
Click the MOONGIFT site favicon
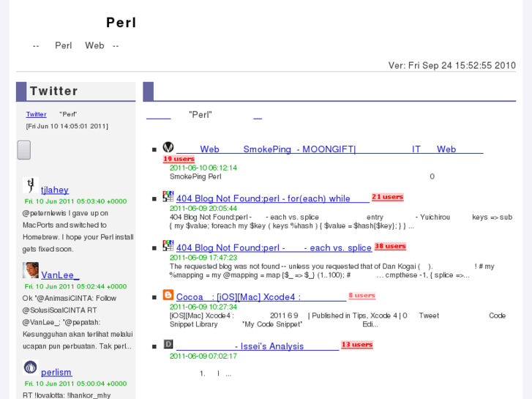168,147
